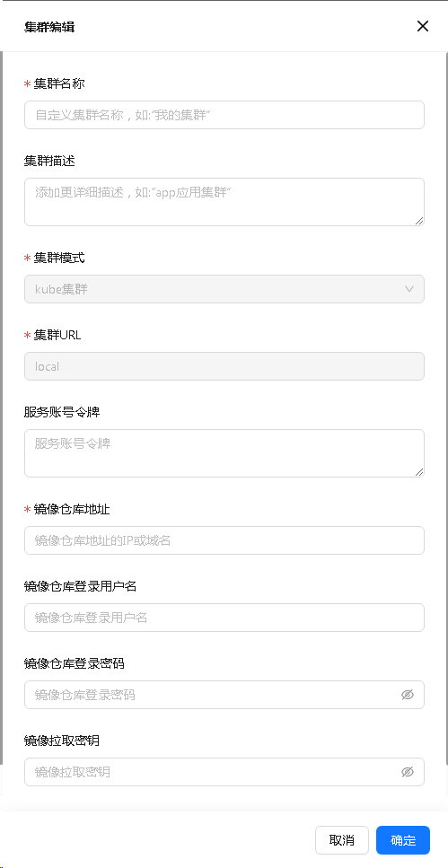Focus the 镜像仓库地址 input box

(224, 540)
